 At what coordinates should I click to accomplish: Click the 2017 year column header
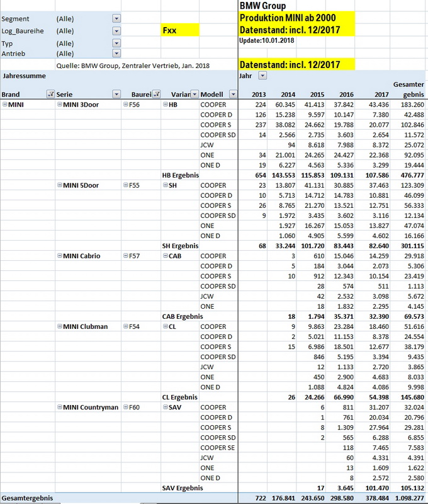381,94
